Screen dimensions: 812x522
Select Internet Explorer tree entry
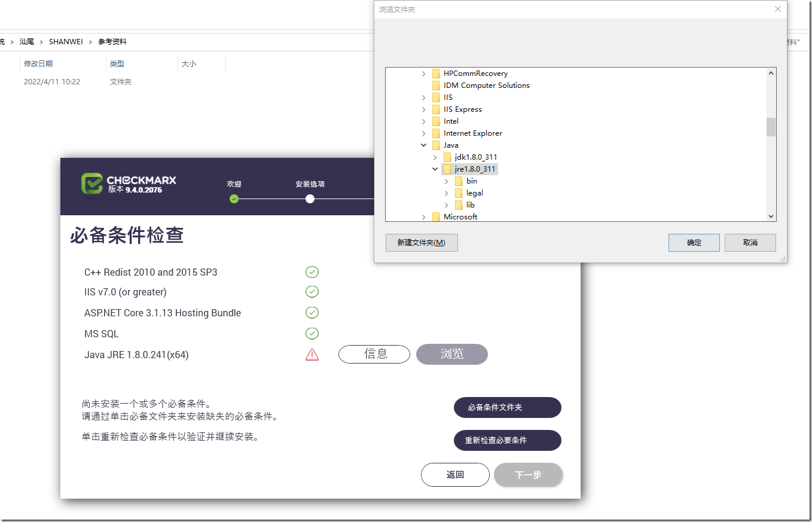click(x=473, y=133)
